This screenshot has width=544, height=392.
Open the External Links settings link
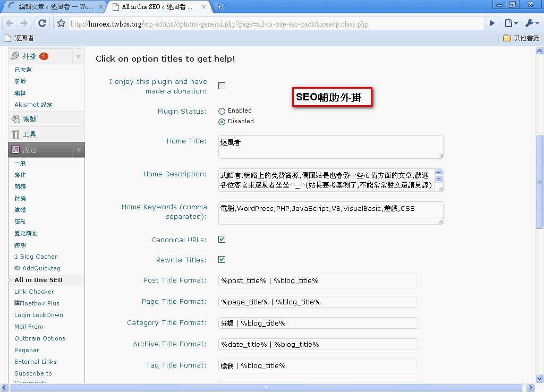coord(36,362)
